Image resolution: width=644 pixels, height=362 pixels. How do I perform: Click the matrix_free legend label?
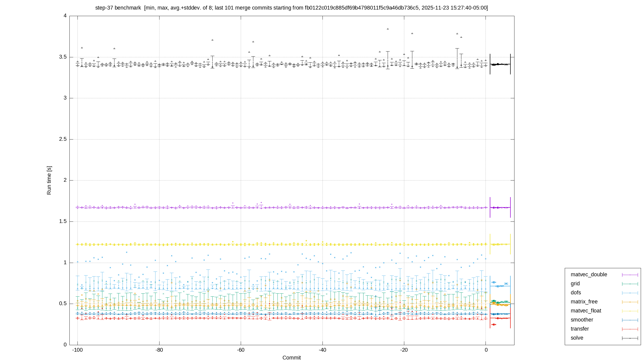(584, 302)
